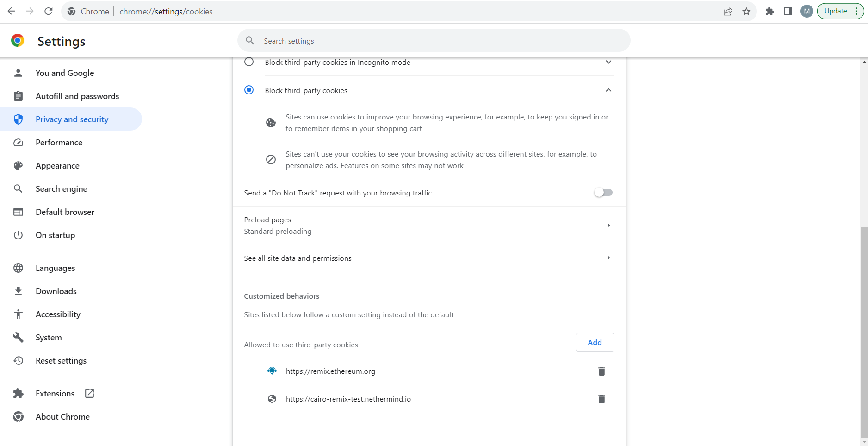Delete cairo-remix-test.nethermind.io from allowed list

point(601,399)
